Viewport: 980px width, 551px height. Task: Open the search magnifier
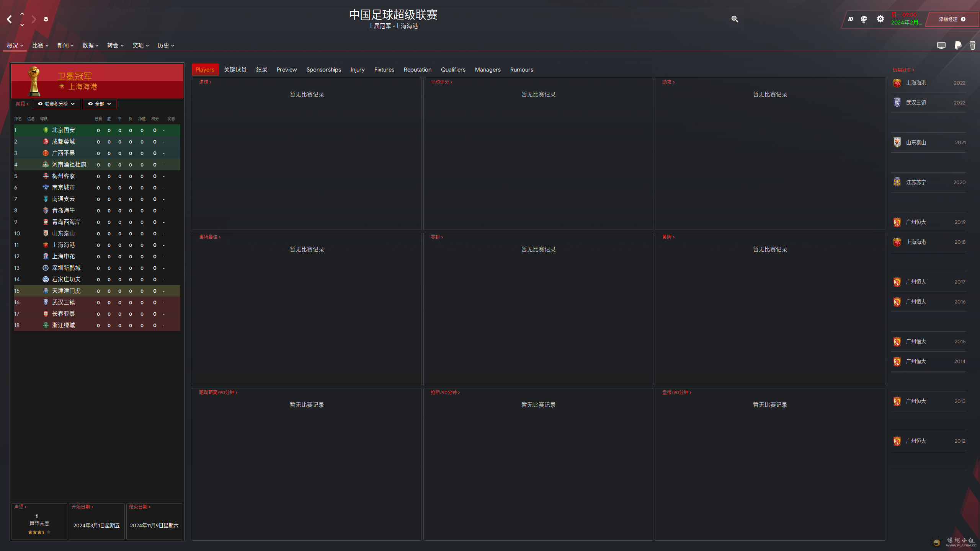[x=735, y=19]
